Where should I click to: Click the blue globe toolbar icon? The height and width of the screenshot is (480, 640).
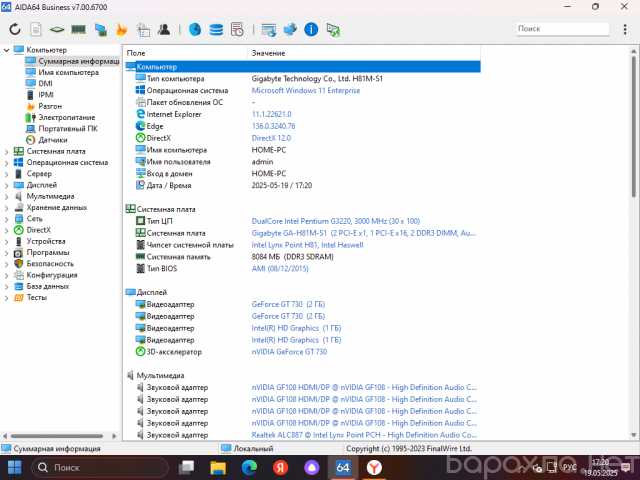[195, 29]
